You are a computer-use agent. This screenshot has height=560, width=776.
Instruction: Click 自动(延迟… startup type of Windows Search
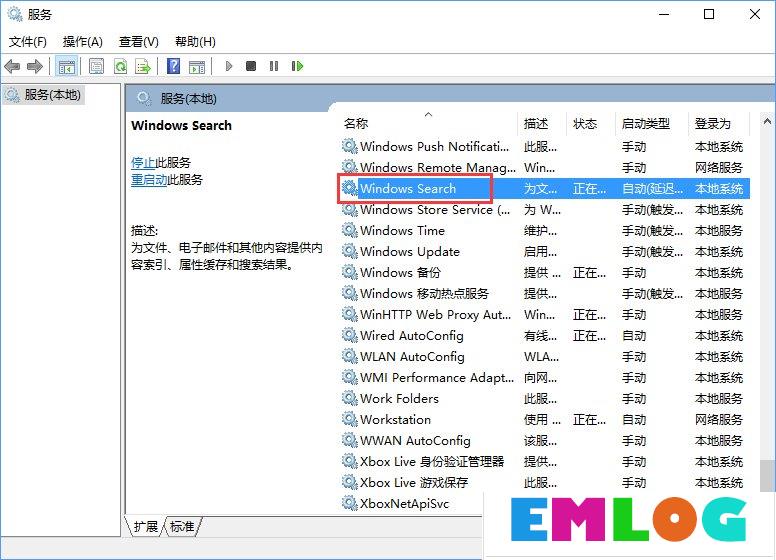click(652, 188)
